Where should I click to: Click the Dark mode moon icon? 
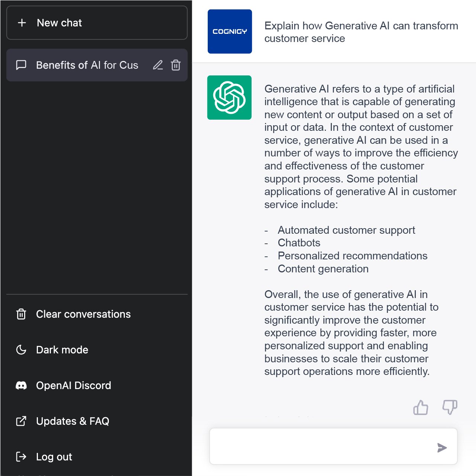click(x=21, y=350)
